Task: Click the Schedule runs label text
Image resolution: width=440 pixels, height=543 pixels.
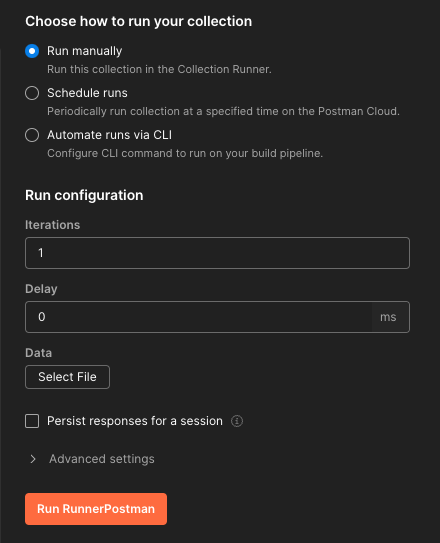Action: point(87,93)
